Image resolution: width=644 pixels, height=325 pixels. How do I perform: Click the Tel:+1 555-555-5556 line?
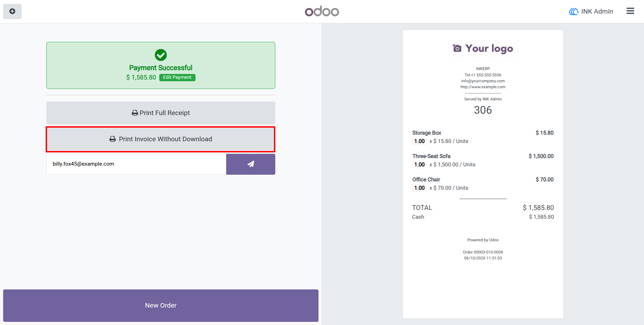tap(483, 75)
